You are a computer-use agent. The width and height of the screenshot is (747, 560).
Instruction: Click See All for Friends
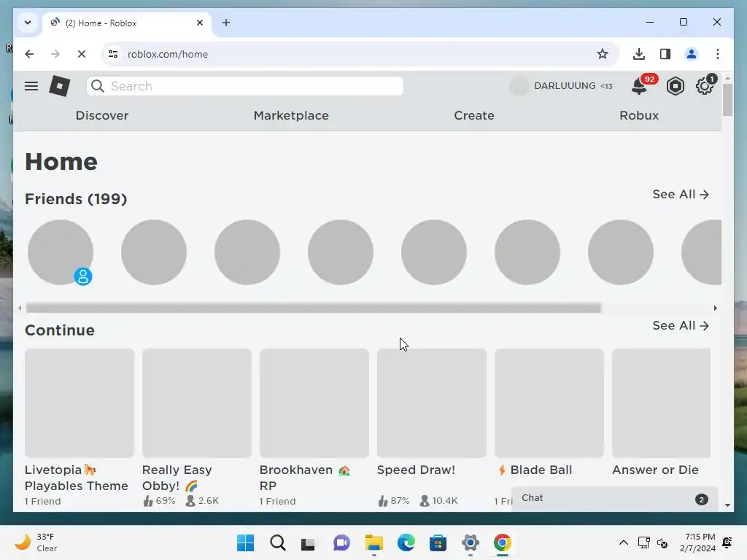coord(681,194)
